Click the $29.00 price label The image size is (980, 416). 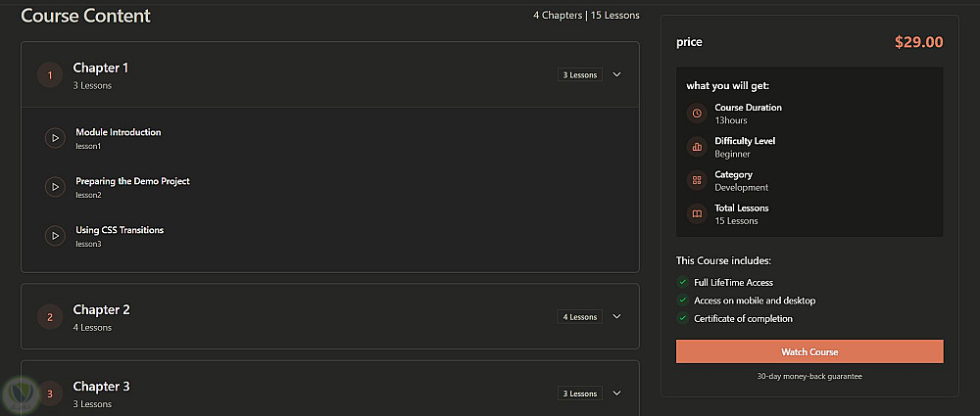click(918, 42)
